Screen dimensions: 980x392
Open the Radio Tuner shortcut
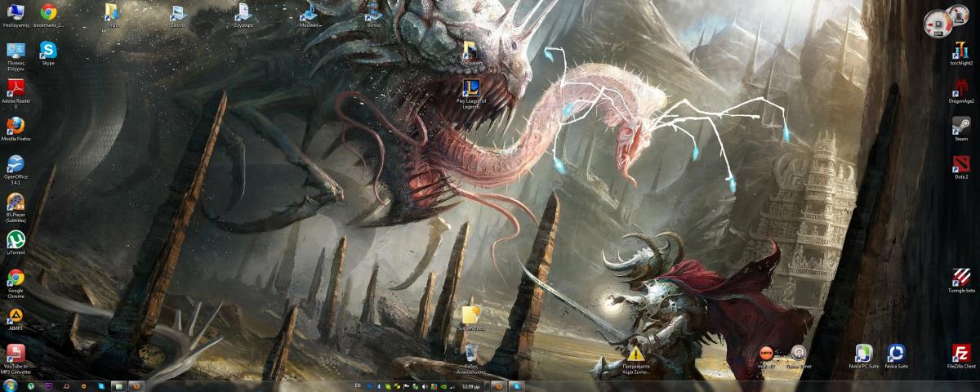point(799,356)
